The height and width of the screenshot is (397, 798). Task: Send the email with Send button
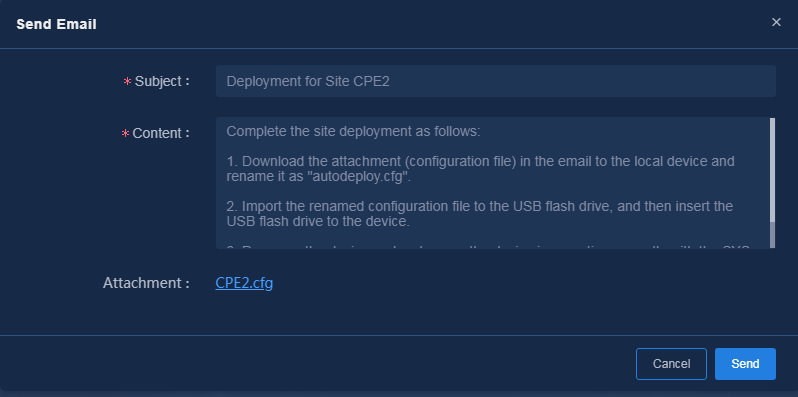click(x=745, y=364)
